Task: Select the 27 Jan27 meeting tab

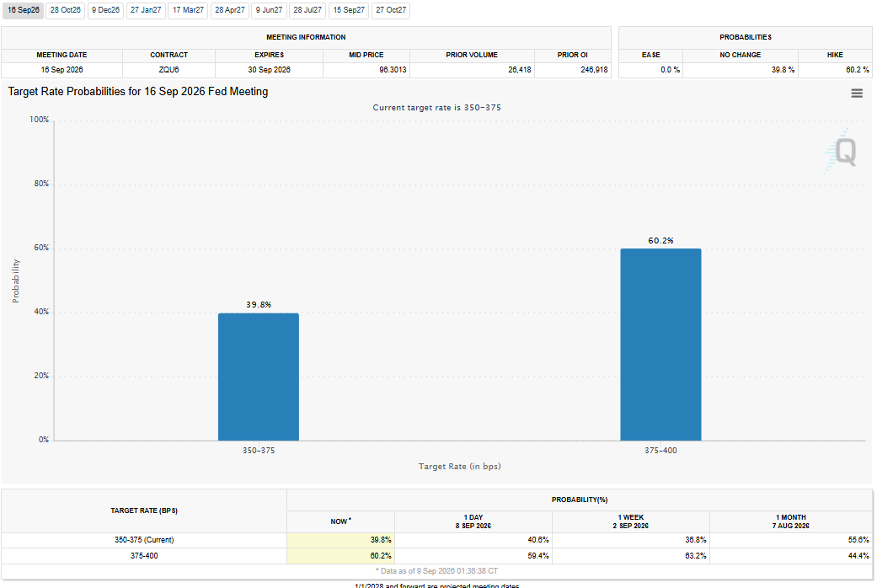Action: tap(146, 10)
